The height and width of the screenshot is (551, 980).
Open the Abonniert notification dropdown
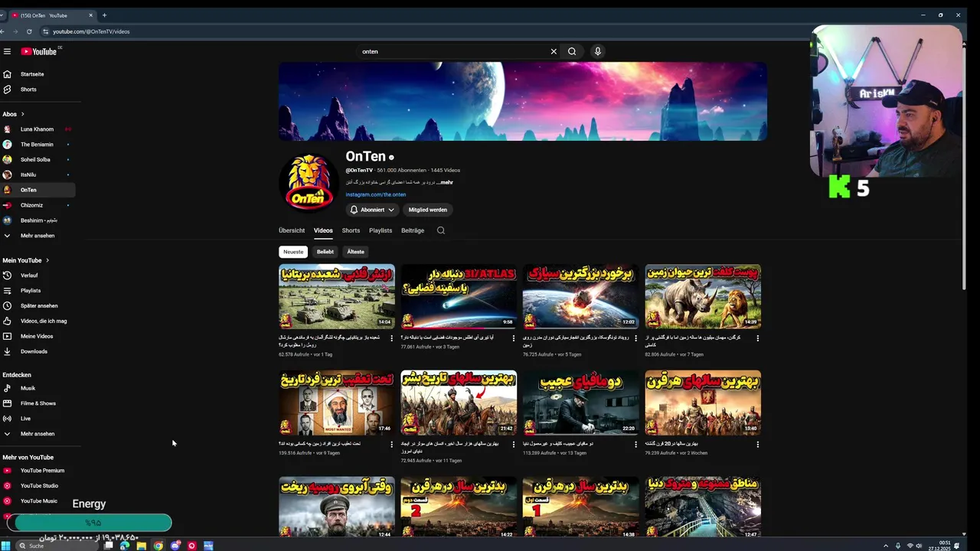[x=372, y=210]
